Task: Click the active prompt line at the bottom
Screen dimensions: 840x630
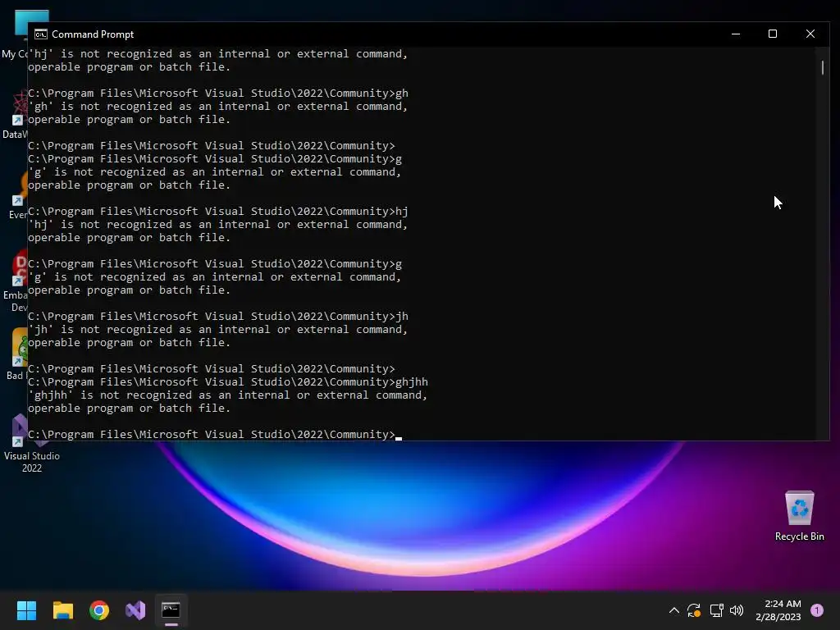Action: pos(215,435)
